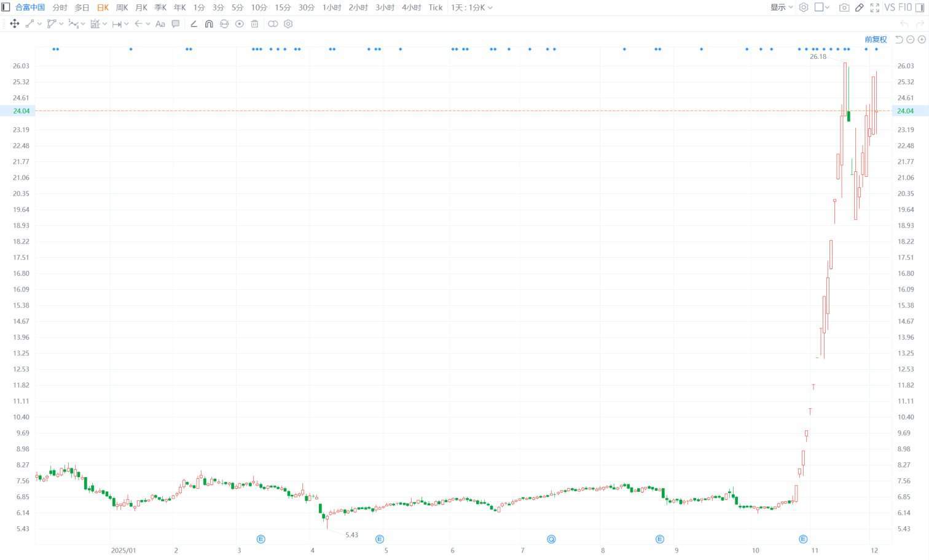This screenshot has height=560, width=929.
Task: Click the 合富中国 stock name
Action: 30,7
